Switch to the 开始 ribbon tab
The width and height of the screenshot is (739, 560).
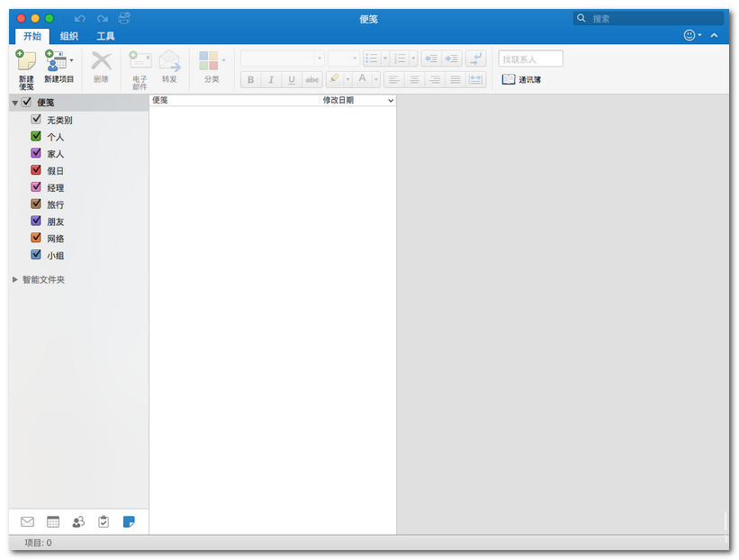[x=32, y=36]
